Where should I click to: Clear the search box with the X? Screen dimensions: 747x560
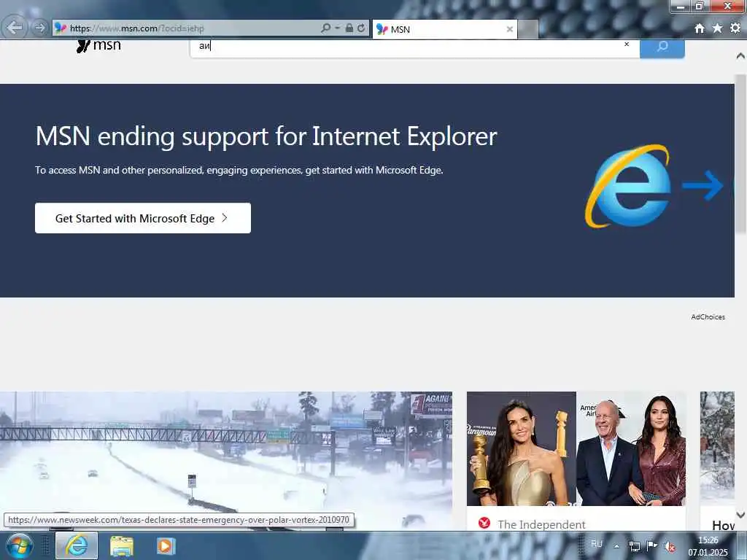pos(627,44)
